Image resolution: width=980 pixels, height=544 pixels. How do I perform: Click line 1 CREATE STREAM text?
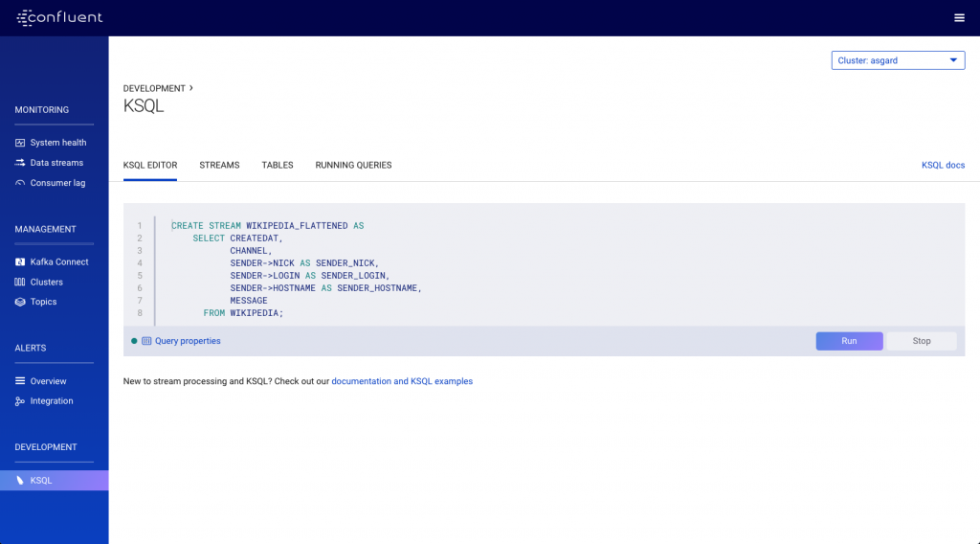click(268, 226)
